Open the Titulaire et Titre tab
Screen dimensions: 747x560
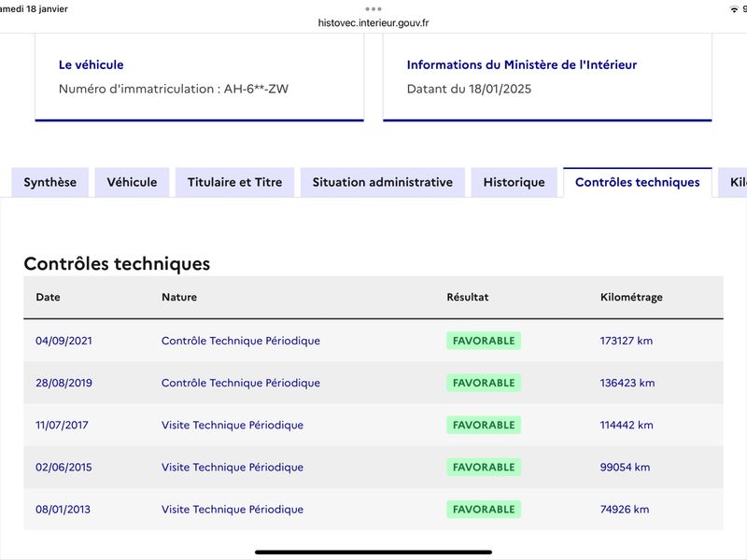235,182
